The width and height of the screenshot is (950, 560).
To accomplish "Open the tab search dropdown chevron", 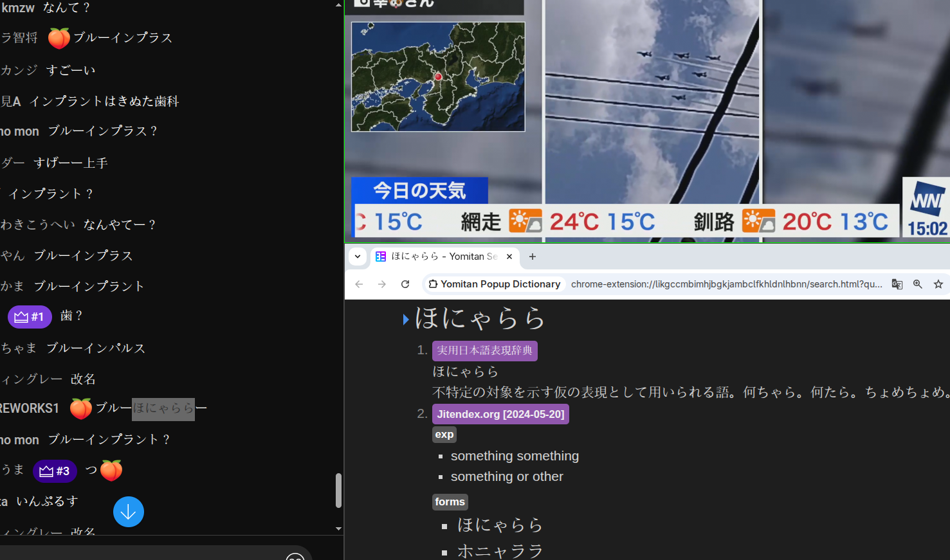I will pyautogui.click(x=358, y=257).
